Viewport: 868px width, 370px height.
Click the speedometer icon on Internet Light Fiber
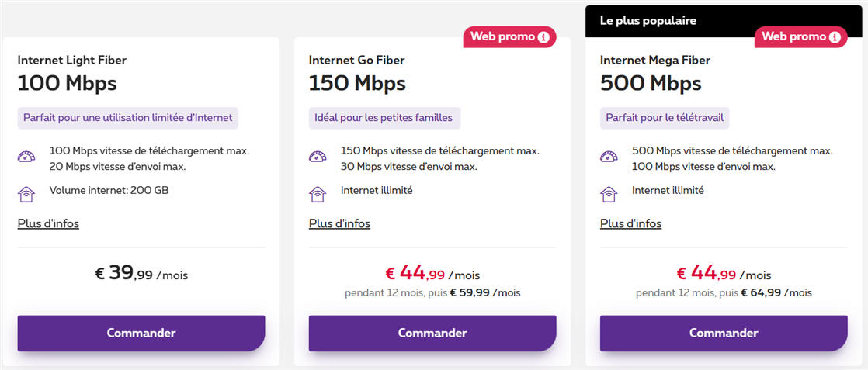coord(26,157)
